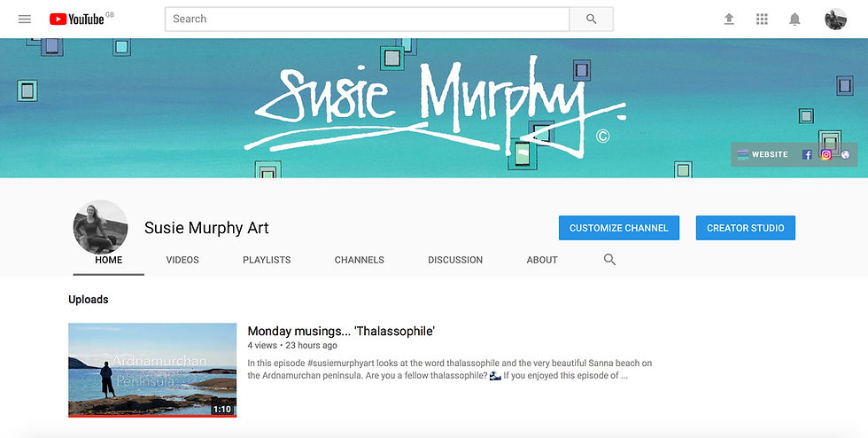Click into the Search field
This screenshot has width=868, height=438.
click(367, 19)
